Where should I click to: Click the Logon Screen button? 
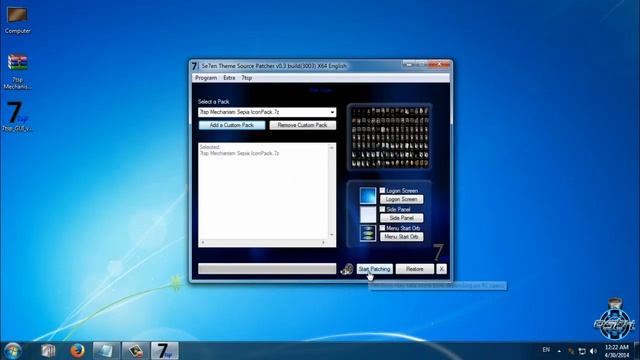402,200
